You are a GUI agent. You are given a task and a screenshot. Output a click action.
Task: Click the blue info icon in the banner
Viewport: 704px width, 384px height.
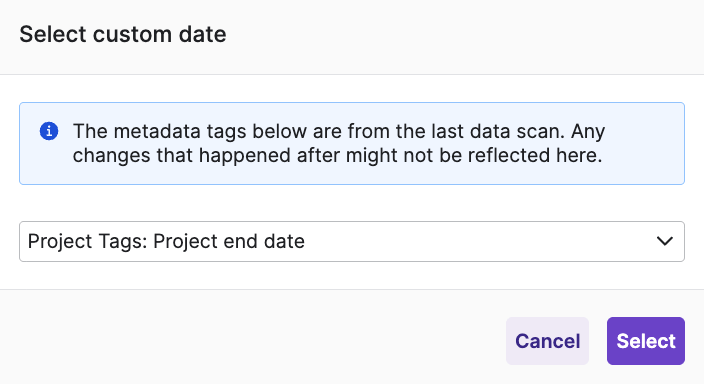point(49,131)
